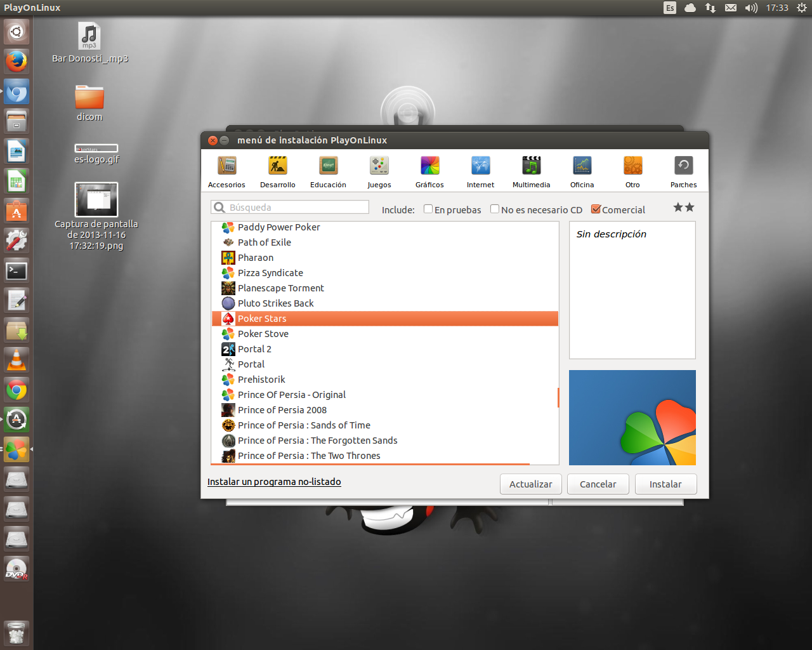Click the PlayOnLinux launcher icon

click(x=16, y=449)
